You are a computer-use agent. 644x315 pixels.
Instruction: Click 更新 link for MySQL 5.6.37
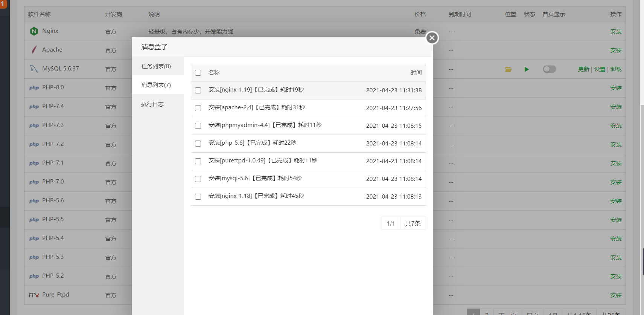coord(584,69)
